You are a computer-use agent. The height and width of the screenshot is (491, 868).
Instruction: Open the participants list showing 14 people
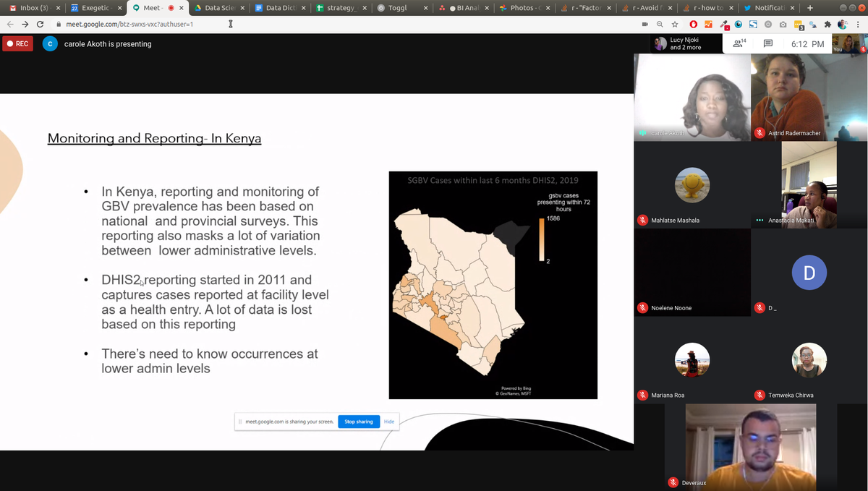pos(738,43)
